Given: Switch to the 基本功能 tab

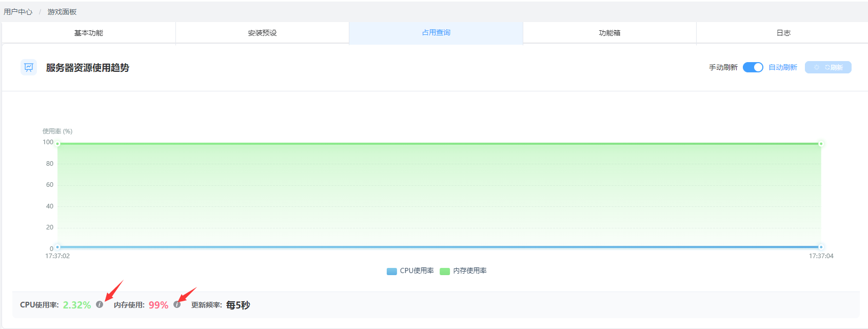Looking at the screenshot, I should (89, 33).
